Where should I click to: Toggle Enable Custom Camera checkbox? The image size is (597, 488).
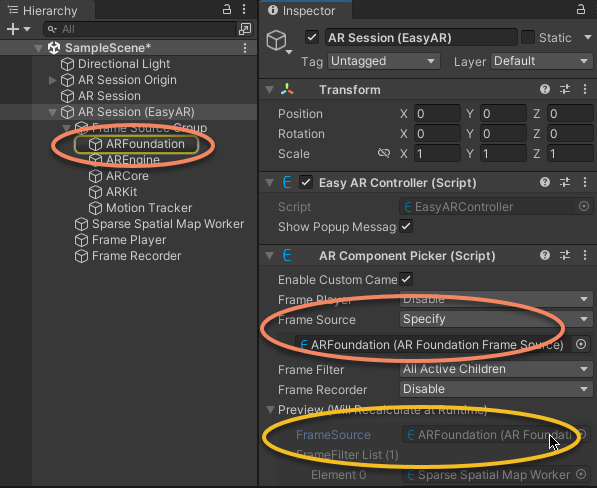coord(406,279)
